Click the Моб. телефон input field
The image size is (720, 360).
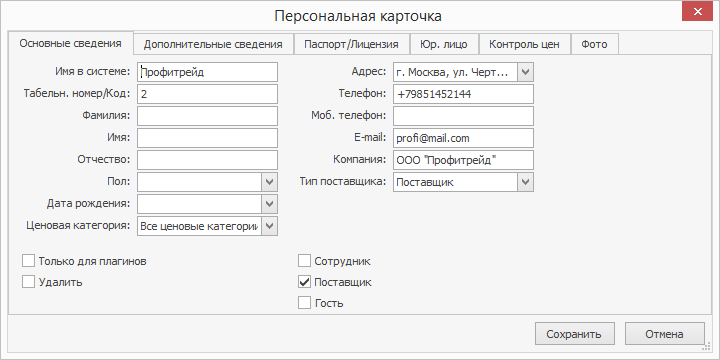pos(463,116)
